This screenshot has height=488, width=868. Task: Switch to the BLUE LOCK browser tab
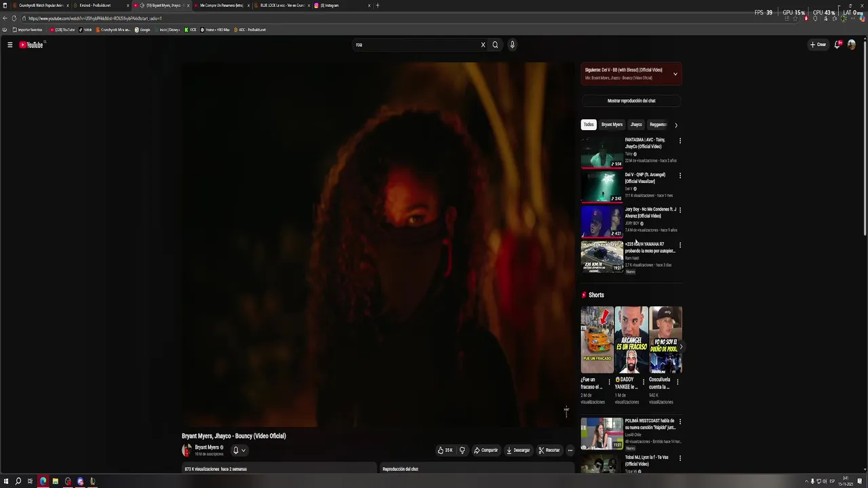[281, 5]
